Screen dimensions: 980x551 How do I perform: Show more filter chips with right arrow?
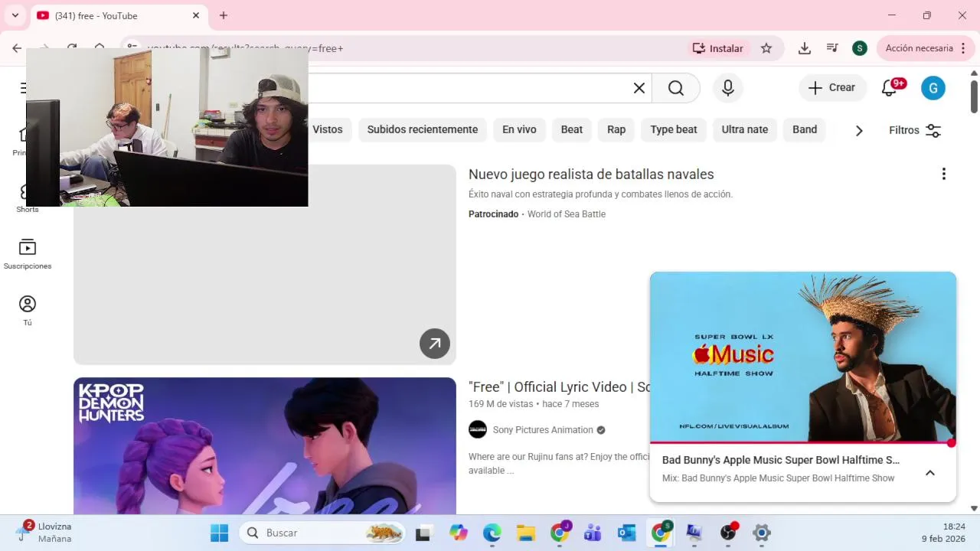(x=859, y=131)
